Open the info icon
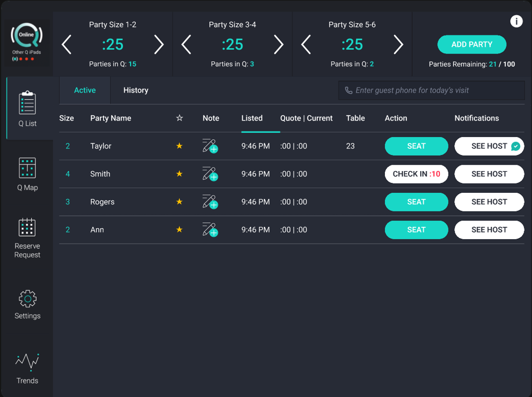Image resolution: width=532 pixels, height=397 pixels. [x=516, y=21]
